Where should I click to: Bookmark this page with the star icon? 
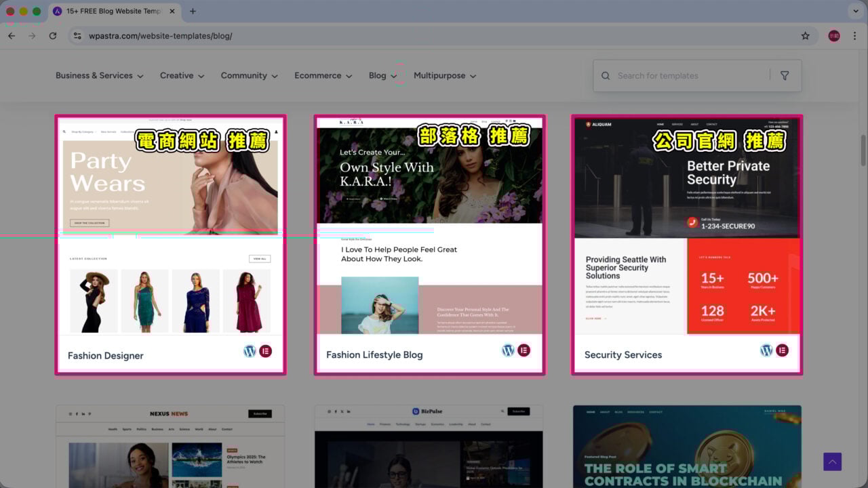point(805,36)
